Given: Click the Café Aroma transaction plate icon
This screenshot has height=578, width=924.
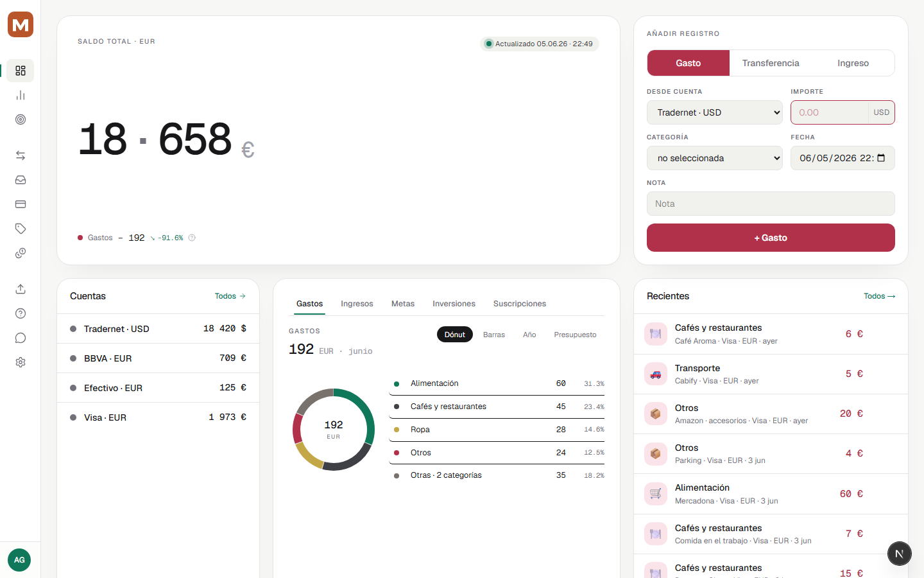Looking at the screenshot, I should [x=656, y=334].
